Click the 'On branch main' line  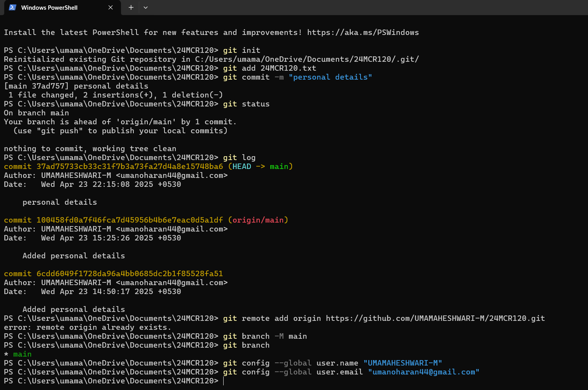point(37,113)
